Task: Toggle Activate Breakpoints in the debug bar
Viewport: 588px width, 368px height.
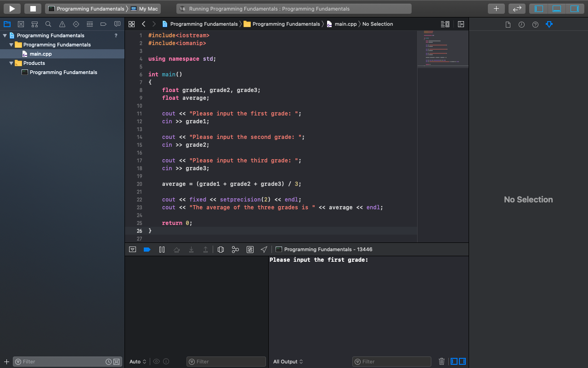Action: coord(147,249)
